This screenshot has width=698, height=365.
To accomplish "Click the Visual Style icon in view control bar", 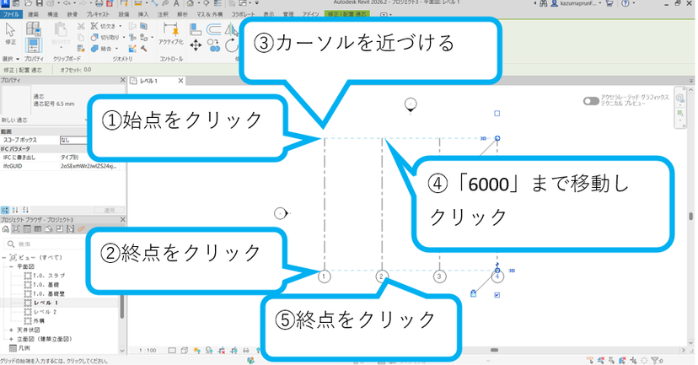I will coord(184,350).
